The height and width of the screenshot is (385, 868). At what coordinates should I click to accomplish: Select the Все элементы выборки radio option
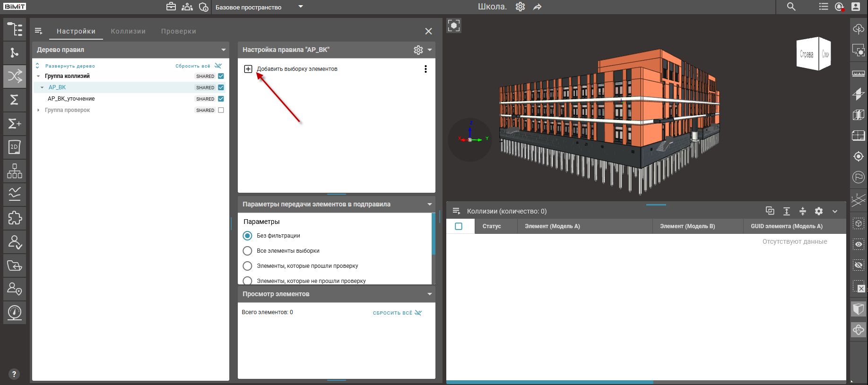pyautogui.click(x=247, y=251)
